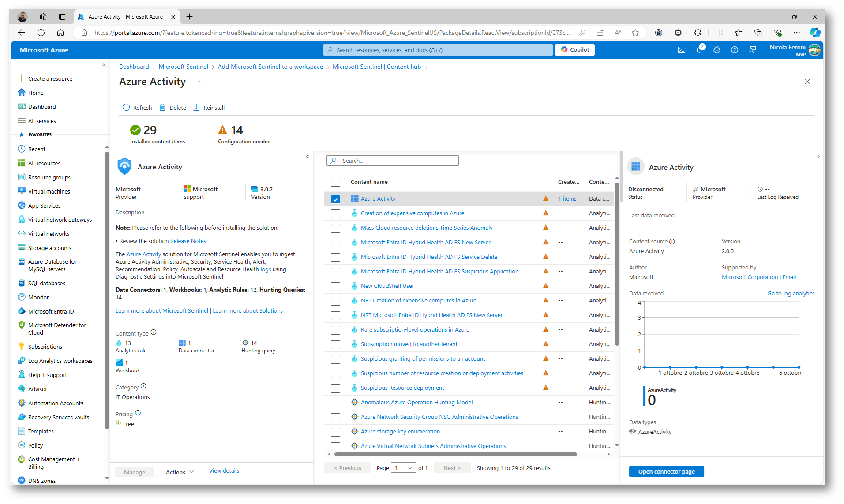The height and width of the screenshot is (504, 844).
Task: Uncheck the Azure Activity data connector row
Action: pos(335,199)
